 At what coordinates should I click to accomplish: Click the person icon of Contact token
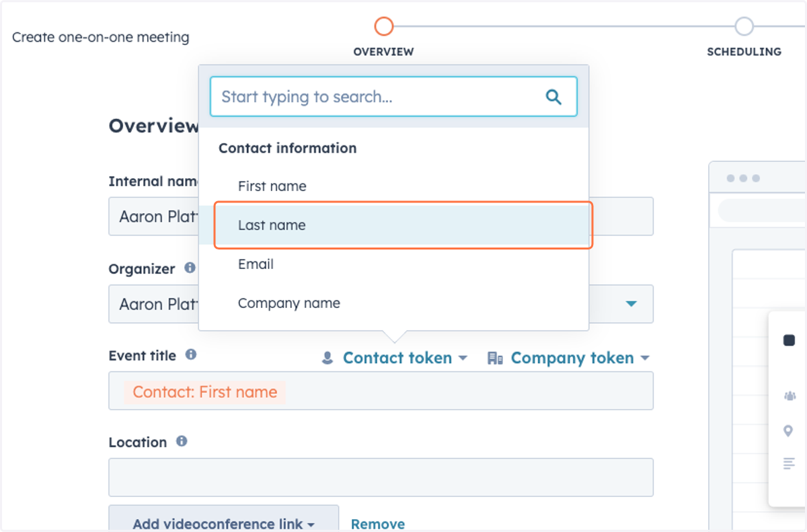(328, 358)
